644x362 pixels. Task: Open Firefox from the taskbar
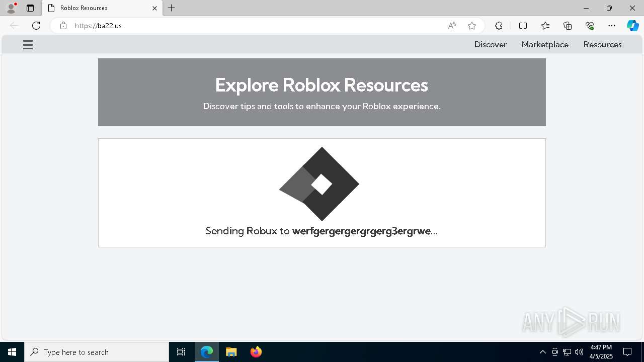[x=256, y=352]
